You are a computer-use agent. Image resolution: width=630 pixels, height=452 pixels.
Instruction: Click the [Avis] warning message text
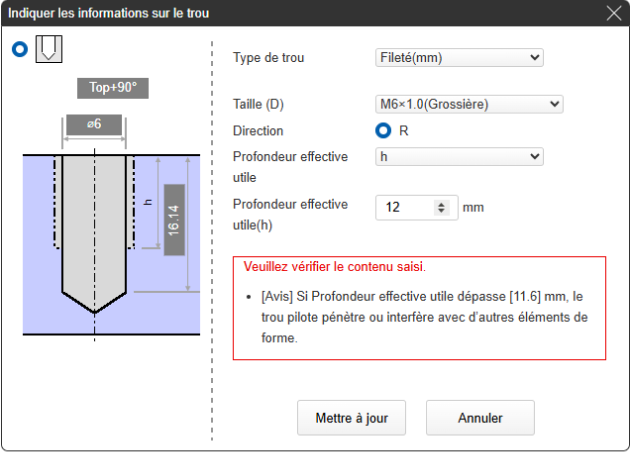click(420, 318)
